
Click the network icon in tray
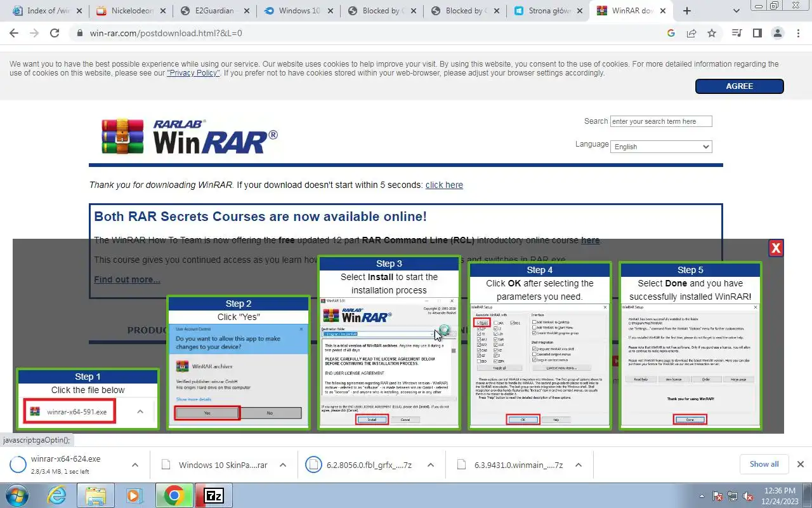pos(733,496)
